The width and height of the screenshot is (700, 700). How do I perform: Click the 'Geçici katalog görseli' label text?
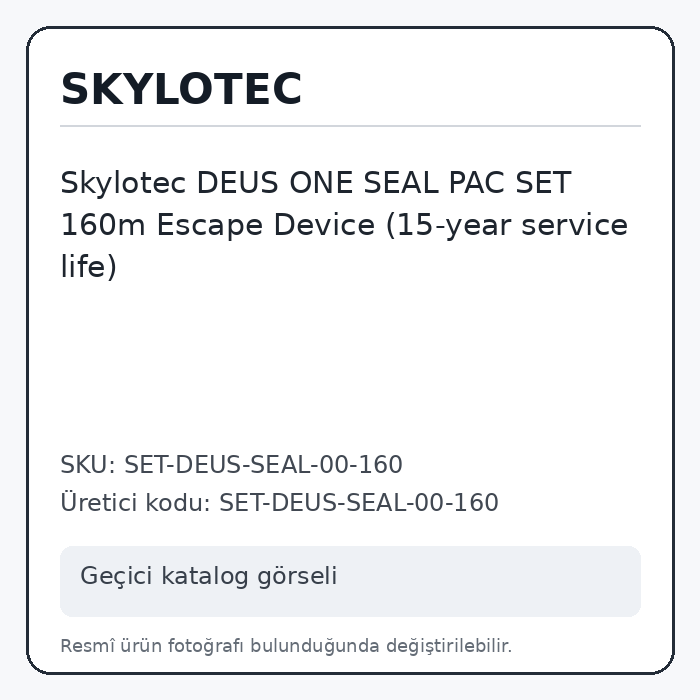click(x=208, y=575)
